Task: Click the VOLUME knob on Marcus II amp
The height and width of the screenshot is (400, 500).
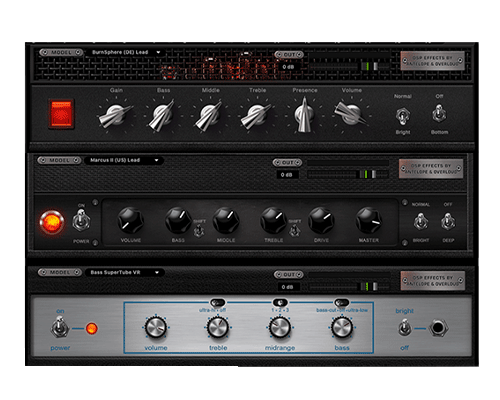Action: pos(130,220)
